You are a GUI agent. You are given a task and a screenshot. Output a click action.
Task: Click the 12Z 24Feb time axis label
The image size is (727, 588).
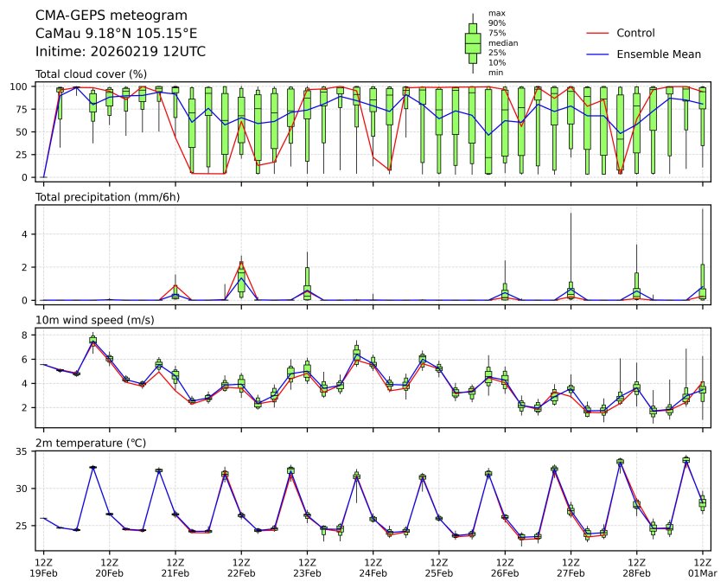tap(373, 567)
